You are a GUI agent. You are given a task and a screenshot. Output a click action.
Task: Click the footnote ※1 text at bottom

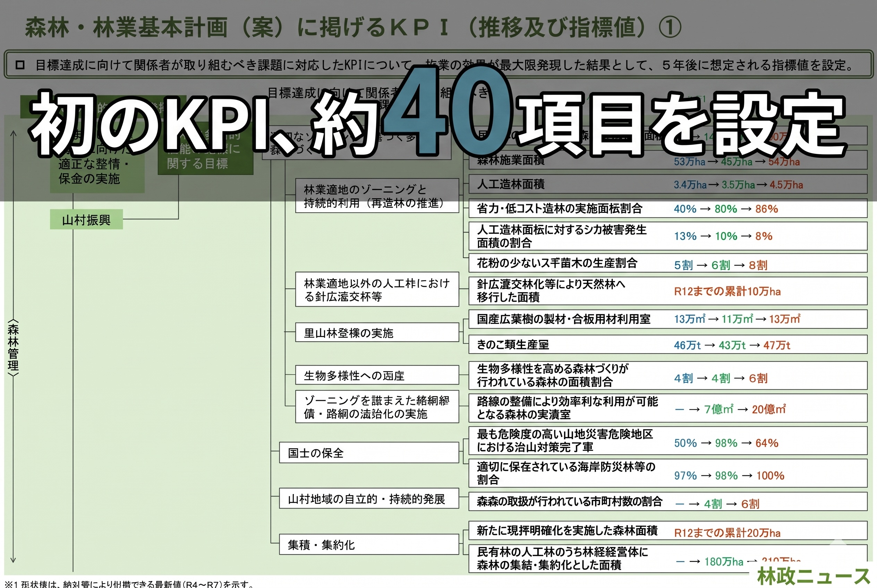click(x=129, y=584)
